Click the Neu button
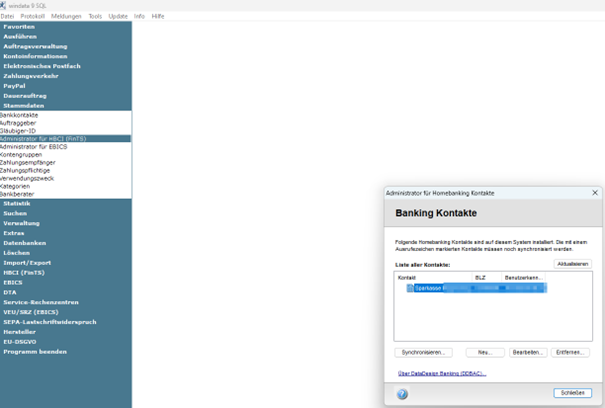 pyautogui.click(x=485, y=352)
